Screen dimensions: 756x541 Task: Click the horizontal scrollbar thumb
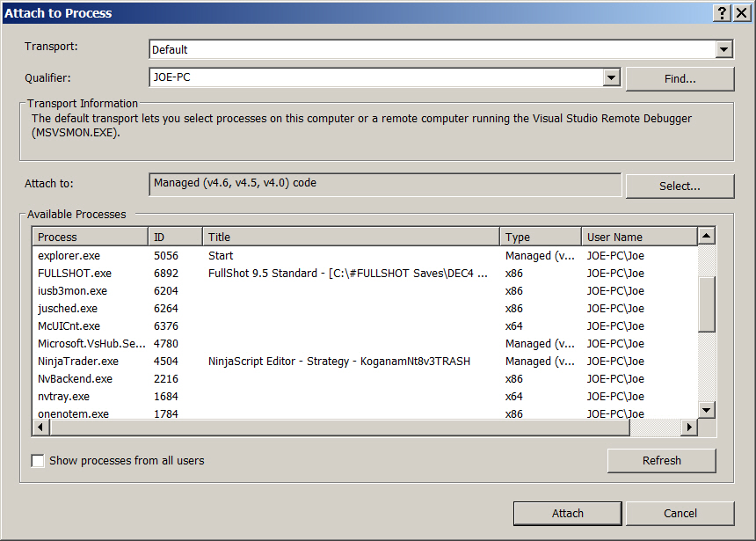tap(340, 428)
